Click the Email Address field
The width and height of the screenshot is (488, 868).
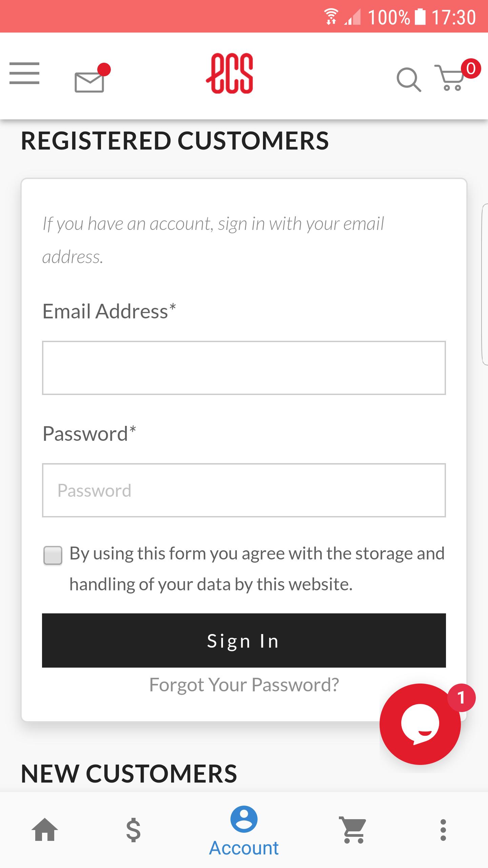pos(244,368)
